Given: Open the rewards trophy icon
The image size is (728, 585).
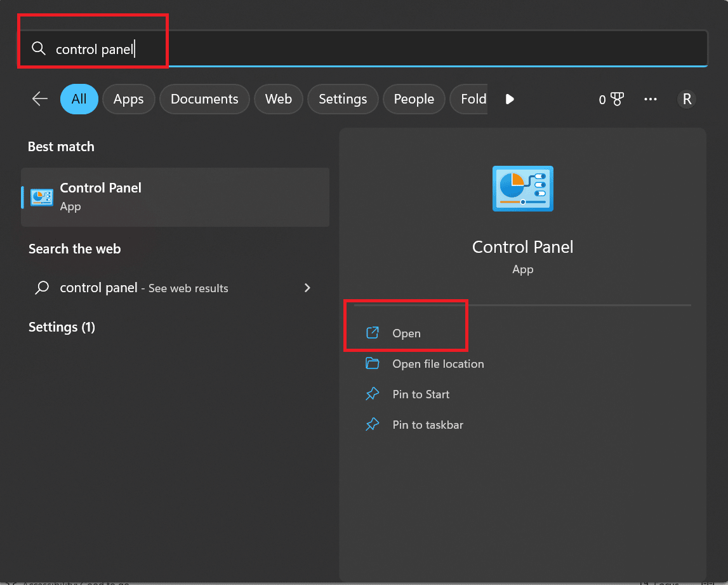Looking at the screenshot, I should (617, 99).
